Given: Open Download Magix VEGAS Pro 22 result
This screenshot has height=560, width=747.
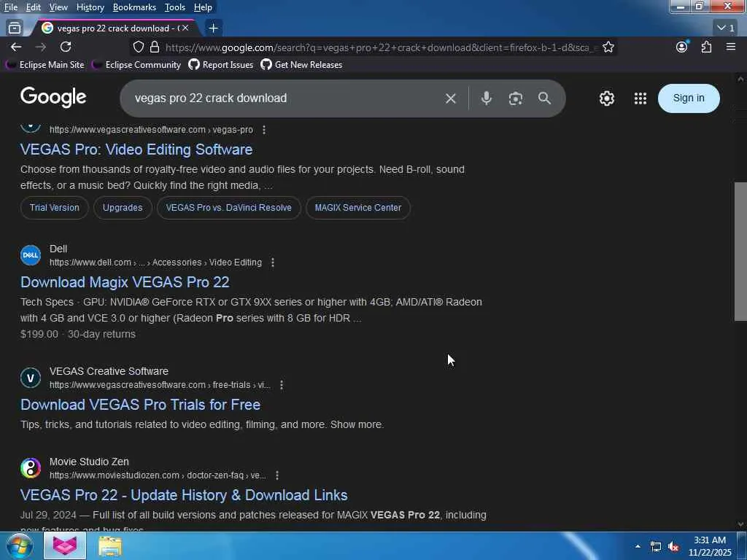Looking at the screenshot, I should tap(125, 282).
